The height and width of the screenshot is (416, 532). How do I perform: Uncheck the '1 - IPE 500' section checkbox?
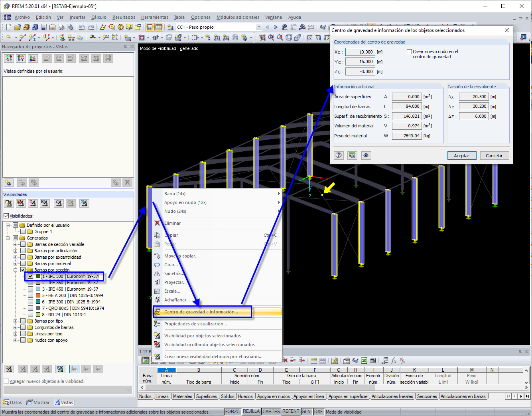pyautogui.click(x=30, y=276)
